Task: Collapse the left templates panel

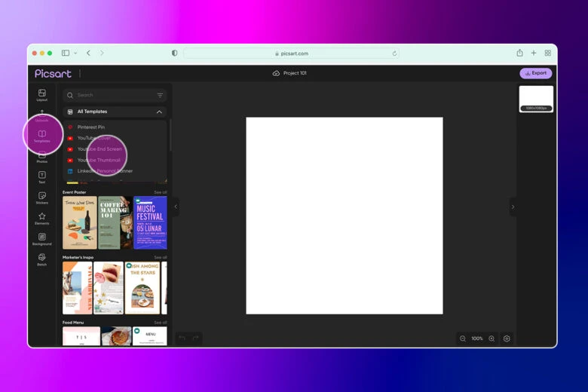Action: pyautogui.click(x=176, y=207)
